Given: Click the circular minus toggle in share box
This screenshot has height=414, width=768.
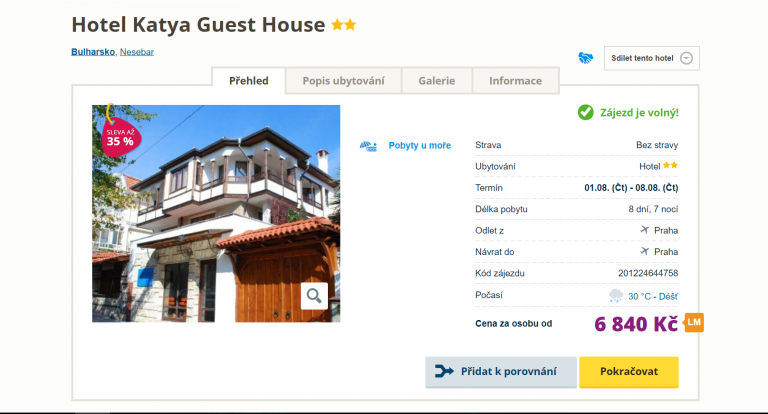Looking at the screenshot, I should (x=687, y=58).
